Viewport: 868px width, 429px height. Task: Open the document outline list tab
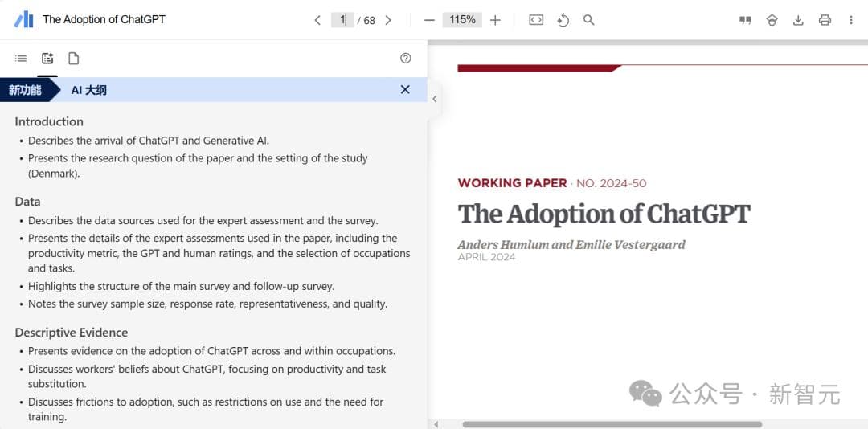pyautogui.click(x=21, y=59)
